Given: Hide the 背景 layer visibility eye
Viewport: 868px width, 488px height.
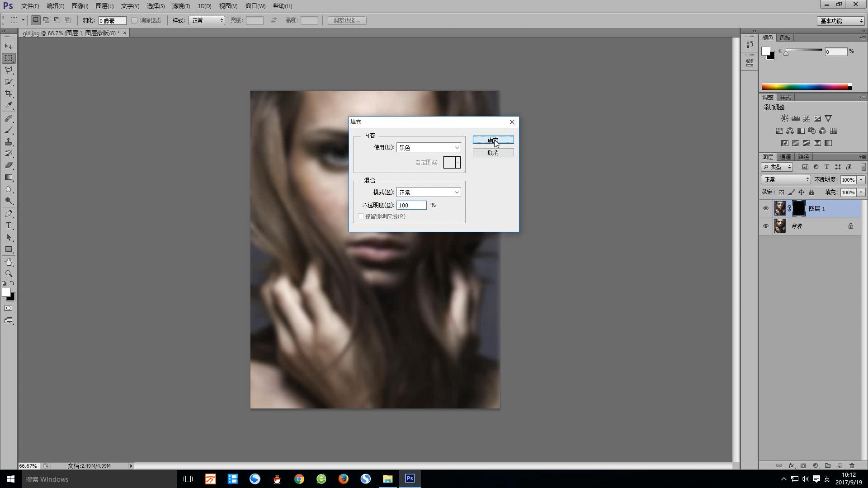Looking at the screenshot, I should (765, 226).
